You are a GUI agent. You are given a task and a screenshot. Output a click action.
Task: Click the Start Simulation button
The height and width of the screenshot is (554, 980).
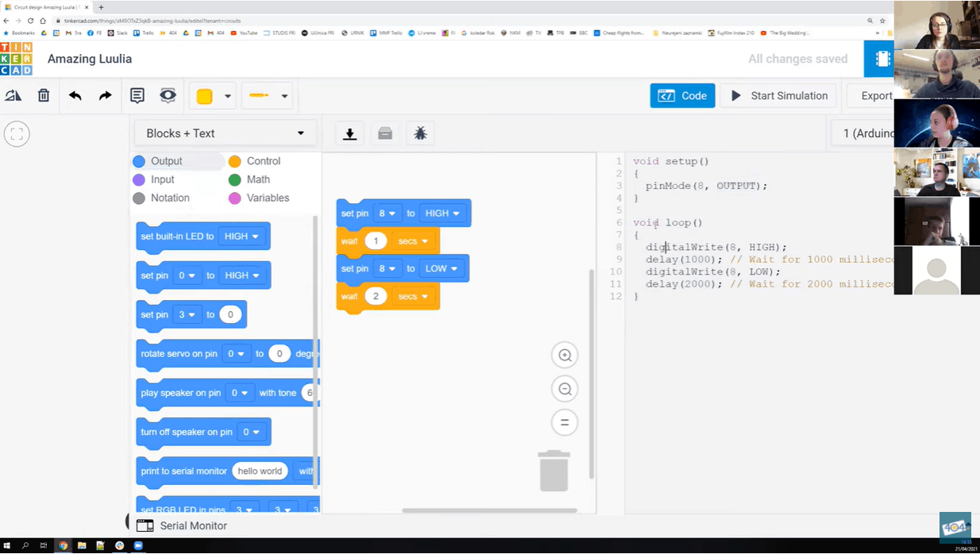point(779,96)
